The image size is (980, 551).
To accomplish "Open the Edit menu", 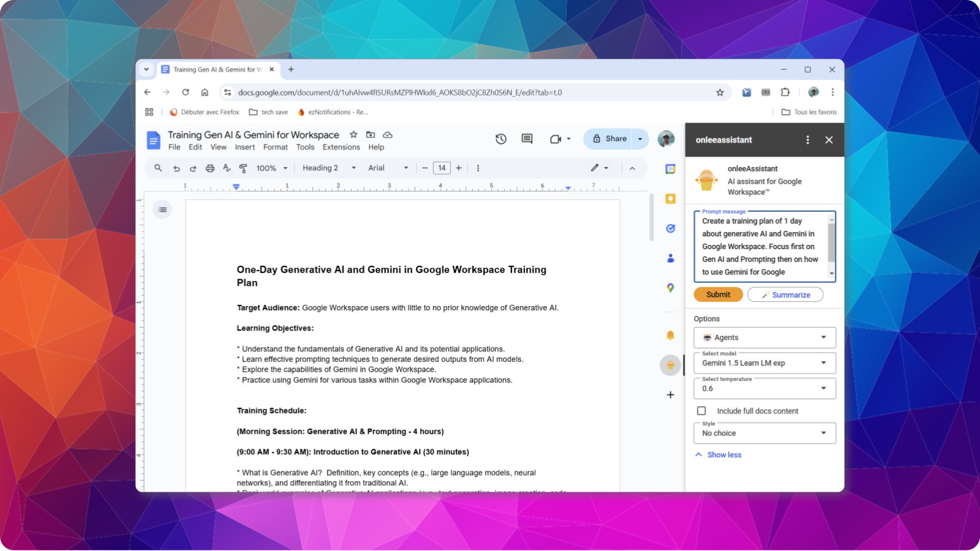I will 195,148.
